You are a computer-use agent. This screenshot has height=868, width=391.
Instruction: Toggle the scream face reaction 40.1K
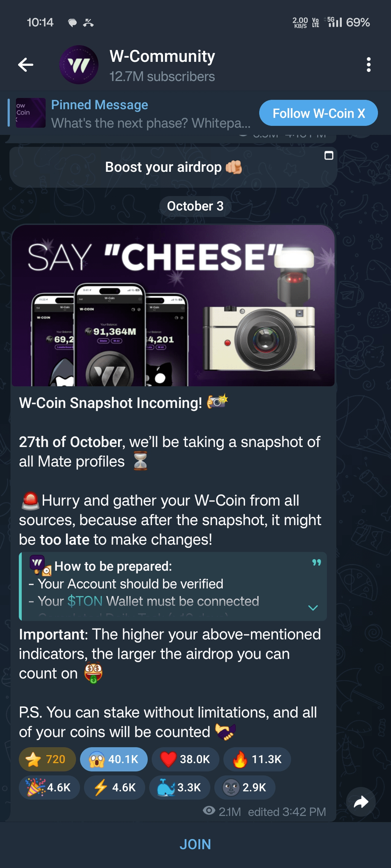(114, 759)
